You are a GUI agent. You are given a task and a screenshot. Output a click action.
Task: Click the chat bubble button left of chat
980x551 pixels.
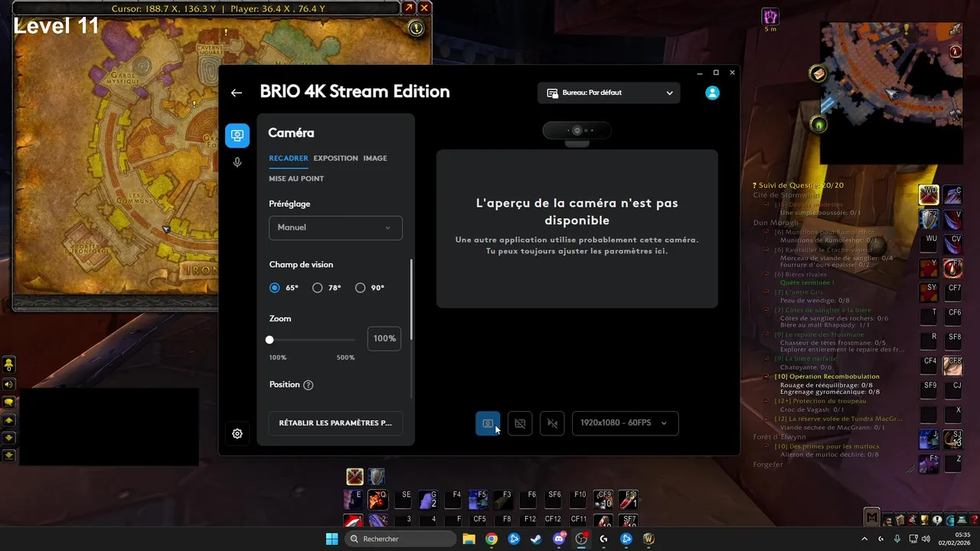pos(9,403)
